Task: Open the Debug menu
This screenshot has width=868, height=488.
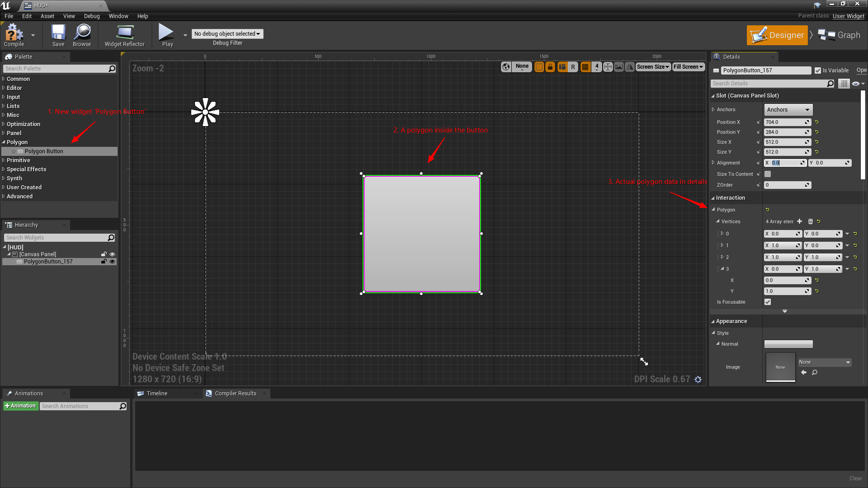Action: click(x=92, y=16)
